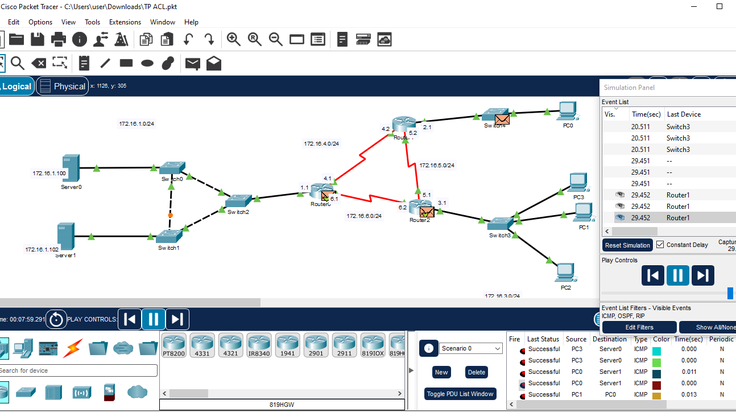Expand the PDU list panel arrow
Screen dimensions: 736x412
(411, 371)
